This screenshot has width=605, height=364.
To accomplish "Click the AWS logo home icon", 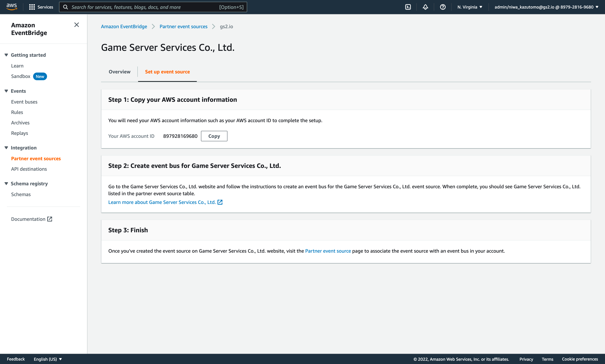I will tap(11, 7).
